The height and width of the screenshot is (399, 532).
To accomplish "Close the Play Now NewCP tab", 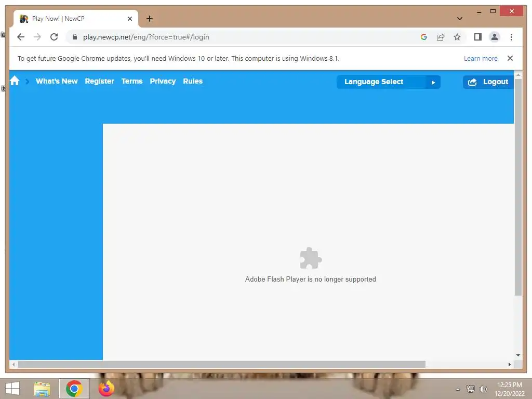I will pos(129,19).
